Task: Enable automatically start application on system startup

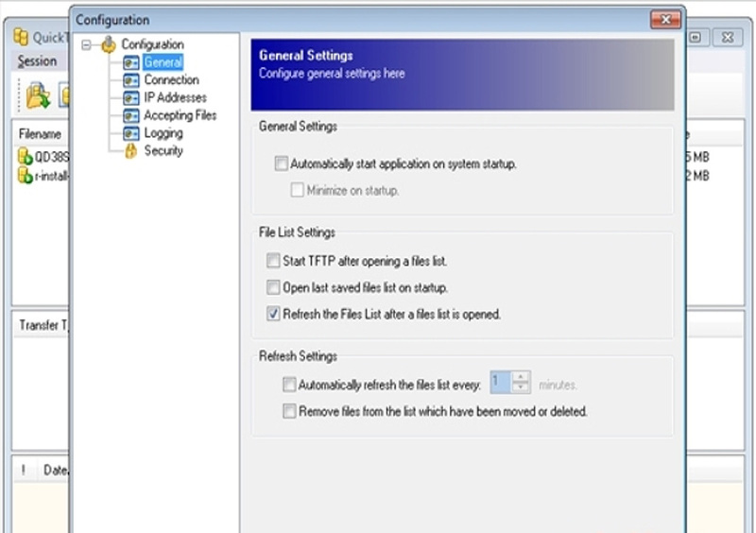Action: (x=281, y=163)
